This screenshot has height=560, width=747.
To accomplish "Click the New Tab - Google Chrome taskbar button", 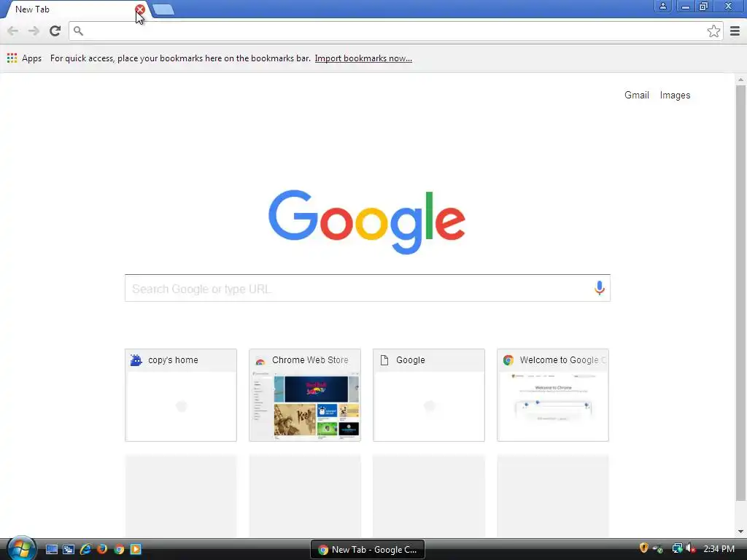I will coord(368,550).
